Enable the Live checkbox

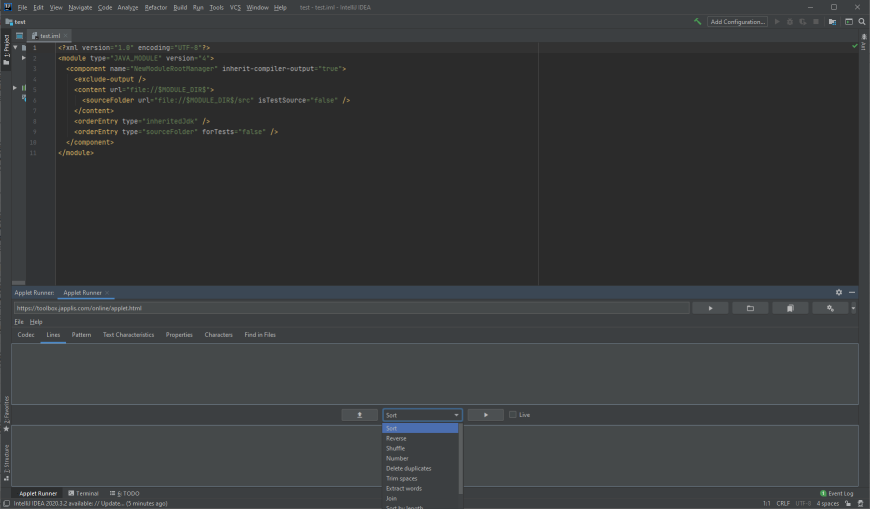pos(513,415)
